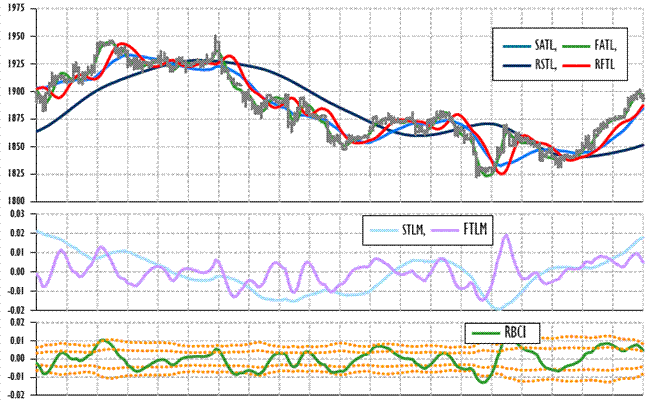650x401 pixels.
Task: Click the 1875 price axis label
Action: point(16,119)
